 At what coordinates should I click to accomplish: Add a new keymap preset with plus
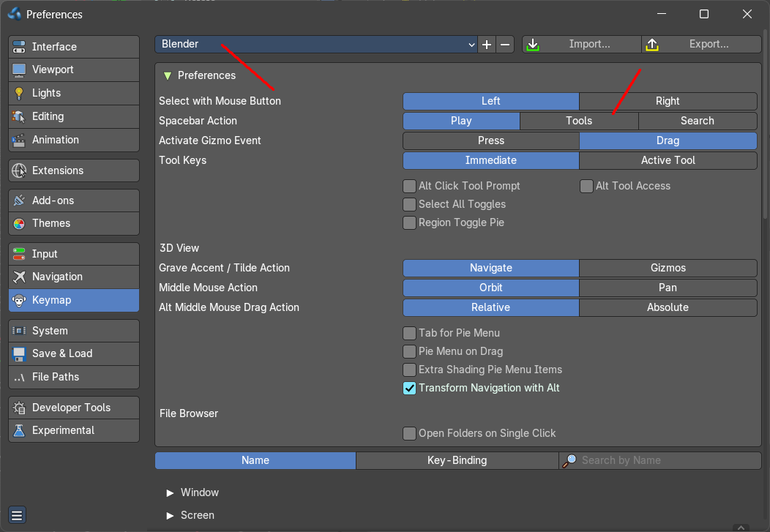click(x=487, y=44)
